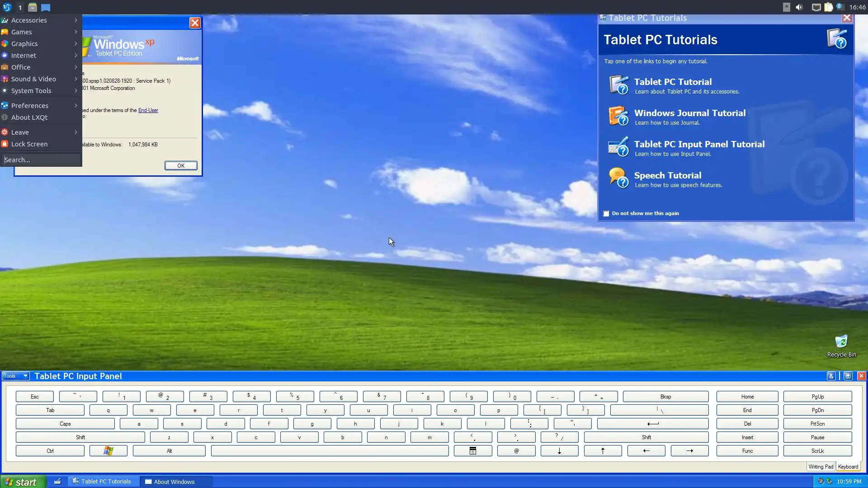This screenshot has width=868, height=488.
Task: Click OK in About Windows dialog
Action: (181, 166)
